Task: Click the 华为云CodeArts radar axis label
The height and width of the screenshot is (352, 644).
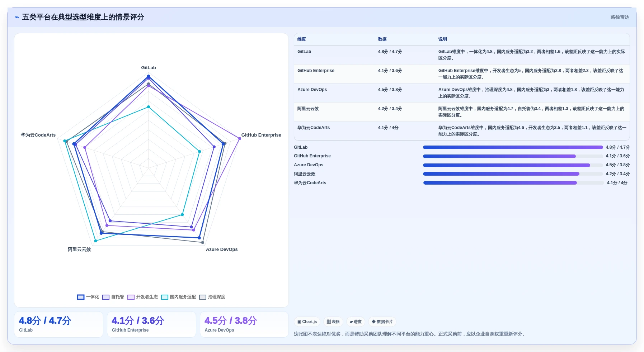Action: pos(38,135)
